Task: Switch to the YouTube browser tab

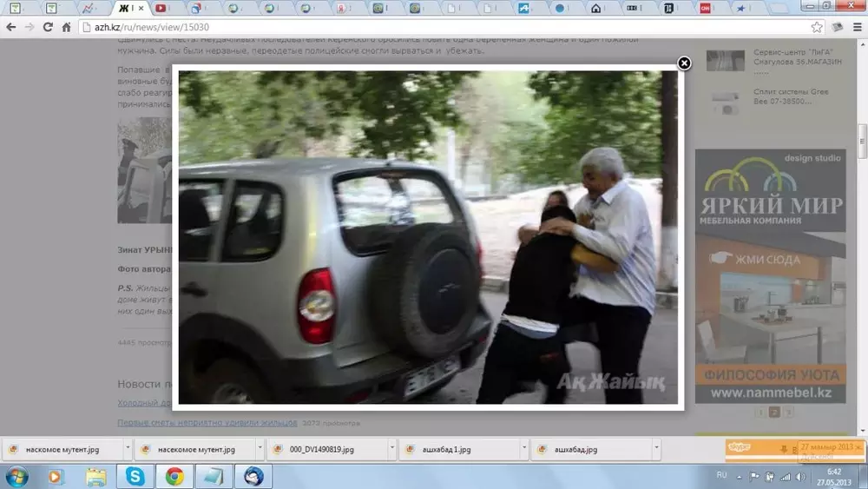Action: coord(161,8)
